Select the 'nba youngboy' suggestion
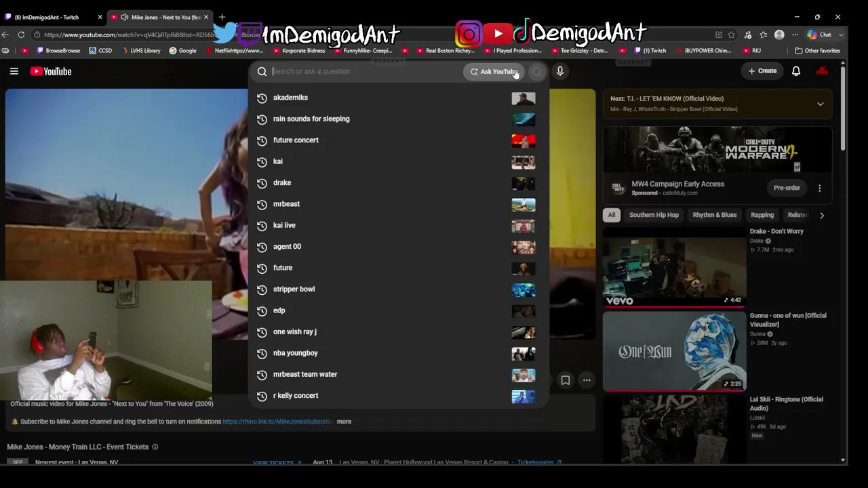868x488 pixels. point(398,353)
